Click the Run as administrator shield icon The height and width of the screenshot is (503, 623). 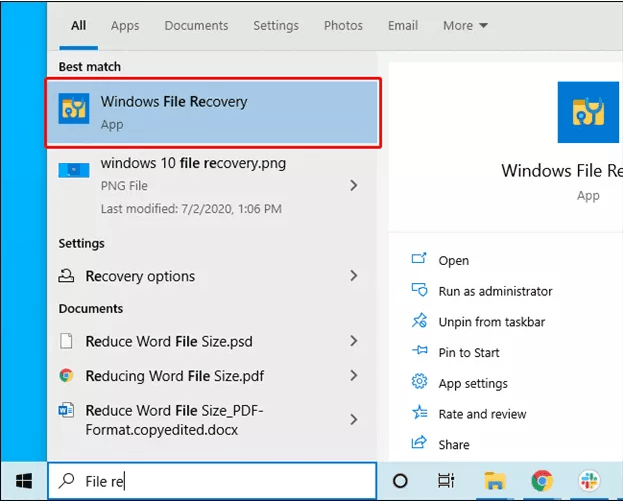[419, 290]
